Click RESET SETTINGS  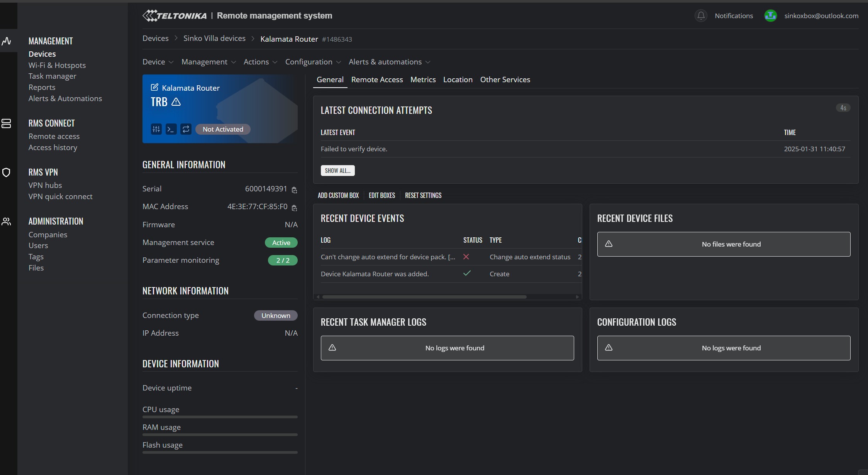click(423, 195)
